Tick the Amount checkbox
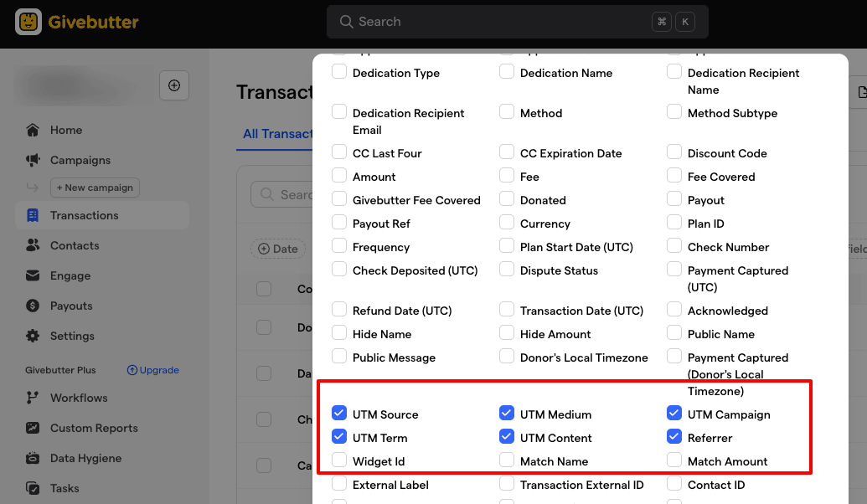Image resolution: width=867 pixels, height=504 pixels. click(339, 176)
